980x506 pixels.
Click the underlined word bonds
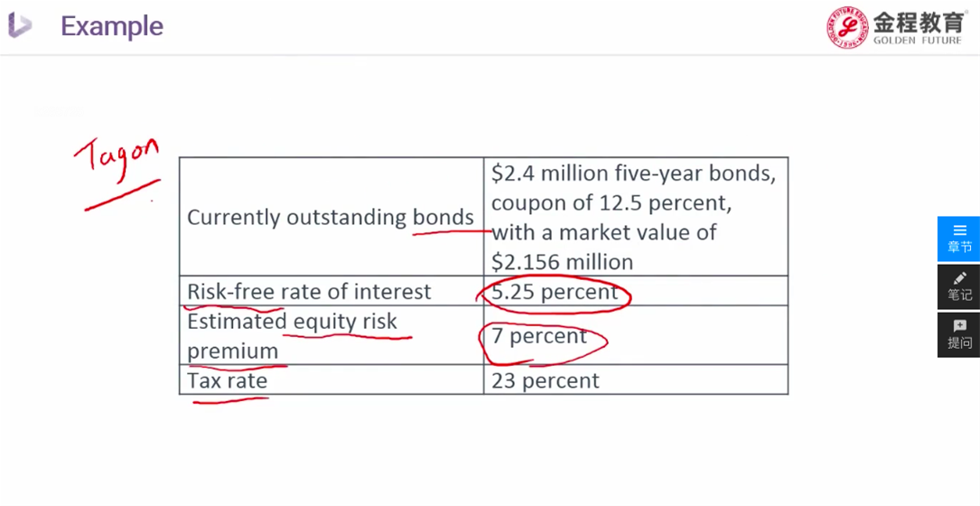click(443, 218)
